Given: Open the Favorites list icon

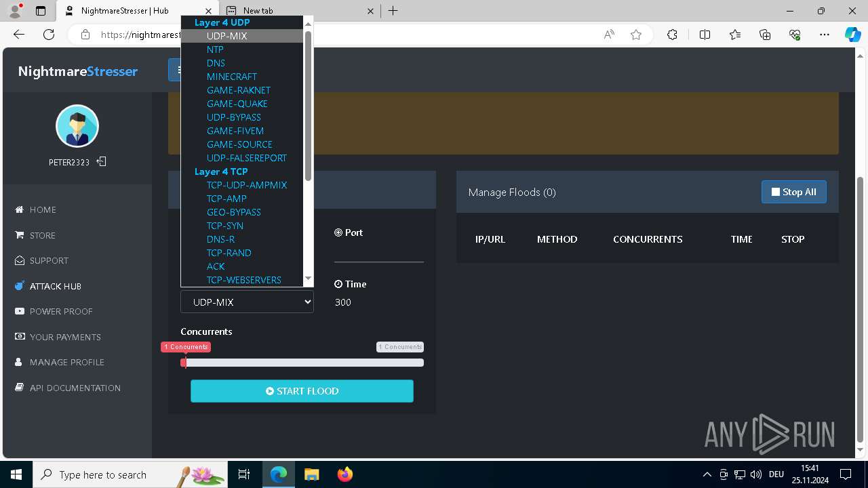Looking at the screenshot, I should coord(735,35).
